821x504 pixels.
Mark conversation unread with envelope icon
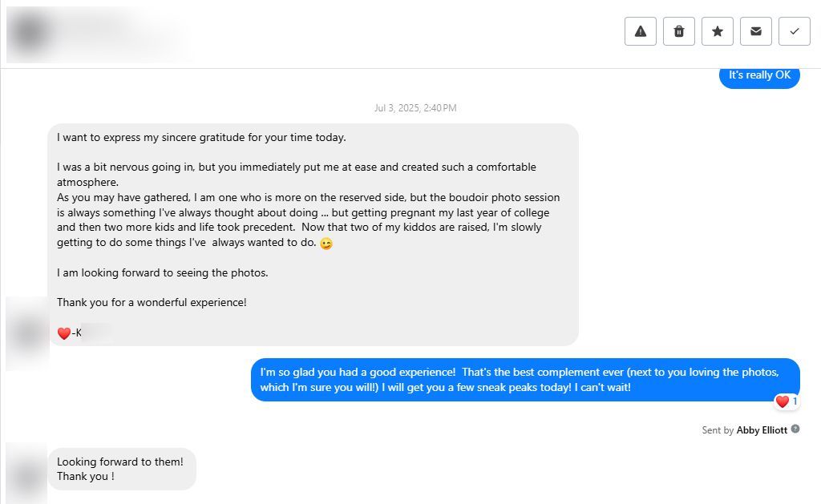755,31
